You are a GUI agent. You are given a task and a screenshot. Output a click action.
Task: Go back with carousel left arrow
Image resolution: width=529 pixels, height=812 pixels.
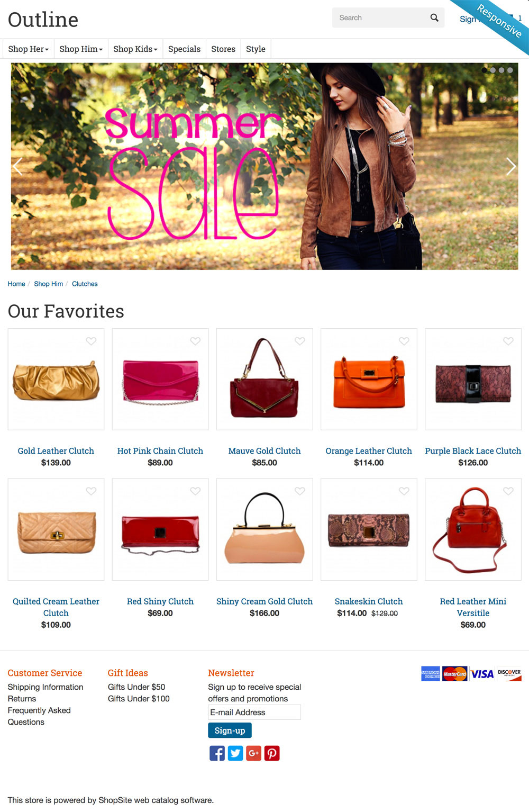click(17, 166)
